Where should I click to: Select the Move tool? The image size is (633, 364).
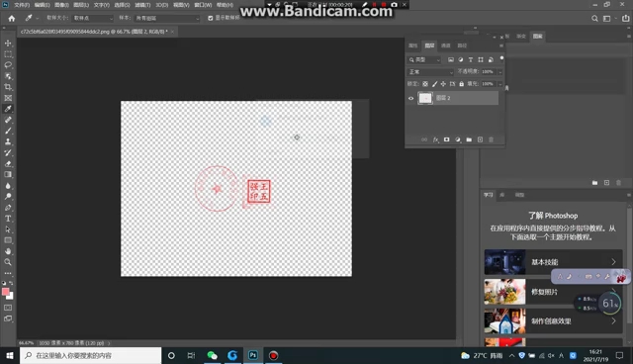point(8,43)
